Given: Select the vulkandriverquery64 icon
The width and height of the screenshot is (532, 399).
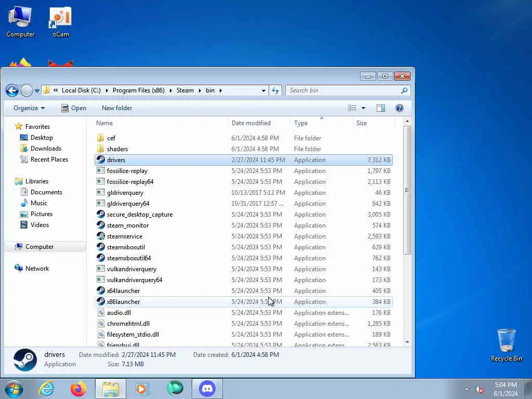Looking at the screenshot, I should [x=100, y=280].
